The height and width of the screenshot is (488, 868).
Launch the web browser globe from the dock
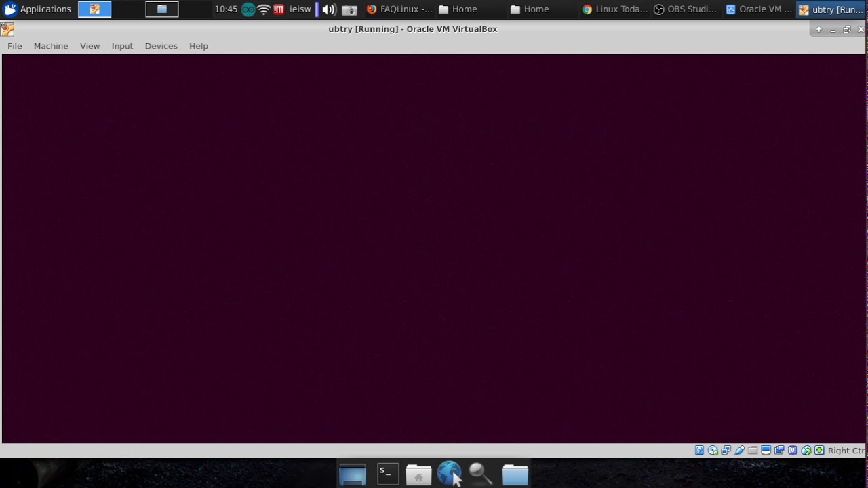point(450,474)
